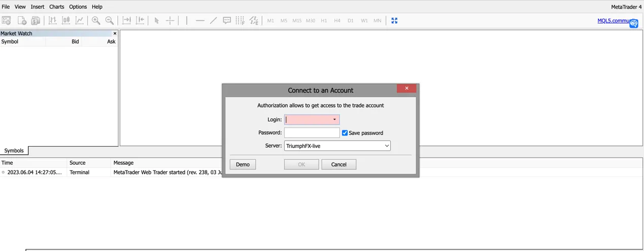Select W1 timeframe
644x251 pixels.
pyautogui.click(x=364, y=21)
